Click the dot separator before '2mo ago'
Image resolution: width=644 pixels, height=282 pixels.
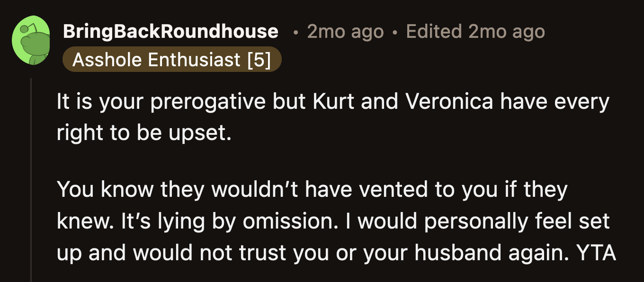coord(296,32)
